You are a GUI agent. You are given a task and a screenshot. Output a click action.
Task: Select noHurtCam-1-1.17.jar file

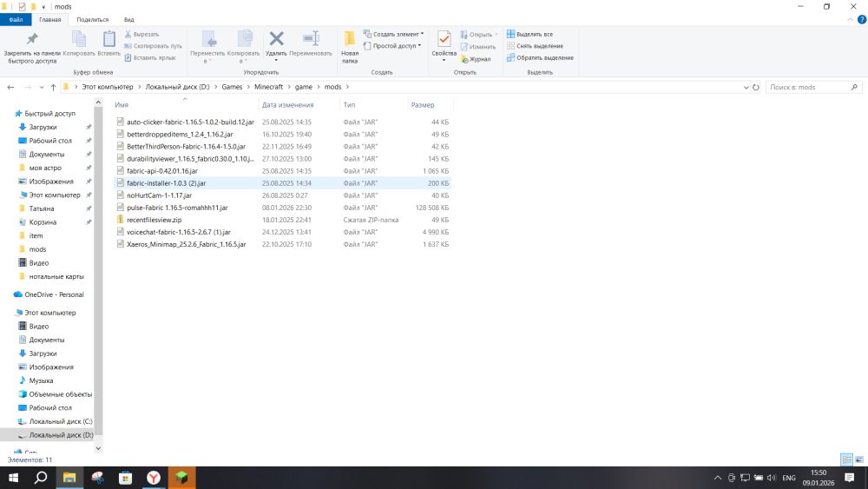(x=159, y=195)
